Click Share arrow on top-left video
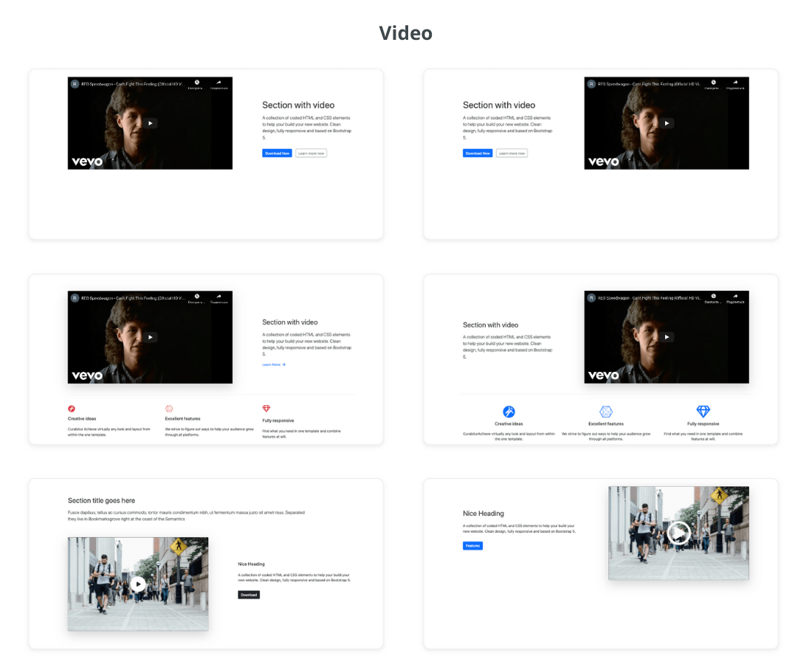The height and width of the screenshot is (664, 812). point(219,83)
